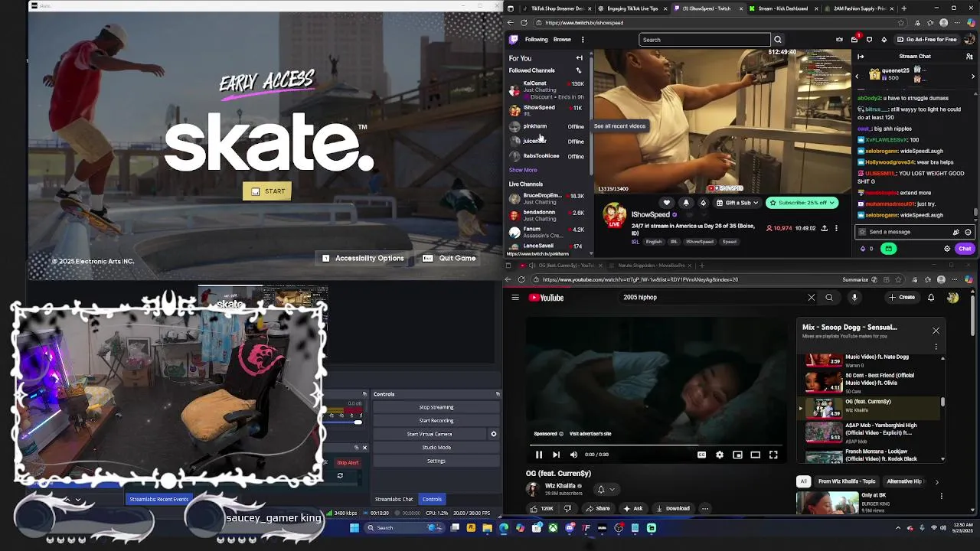Open Mix playlist three-dot menu
Screen dimensions: 980x551
tap(936, 347)
